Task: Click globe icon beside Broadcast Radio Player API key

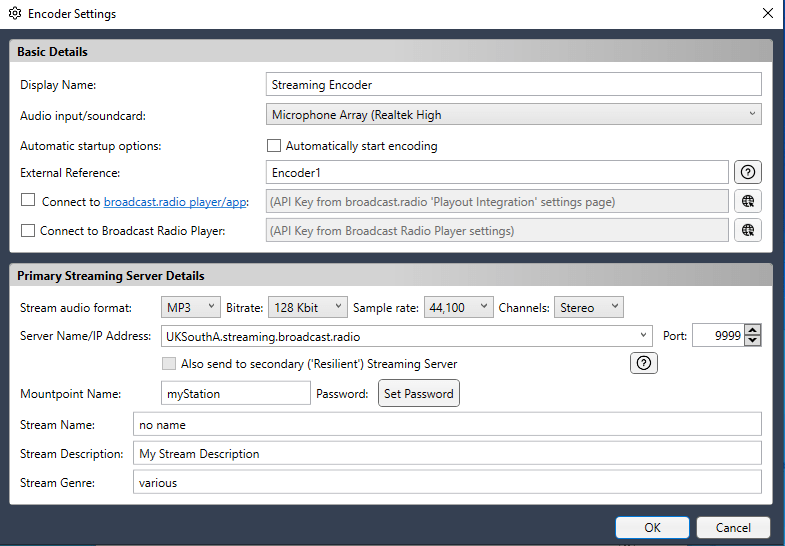Action: click(747, 230)
